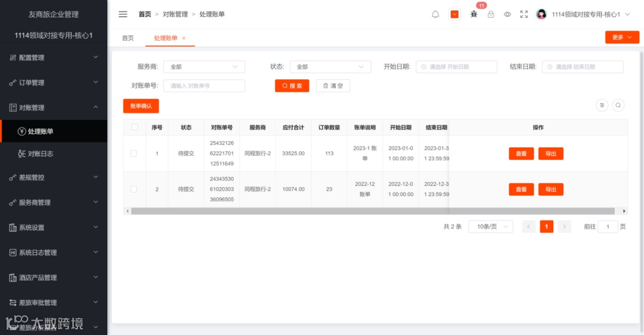644x335 pixels.
Task: Click the 订单管理 sidebar icon
Action: point(13,82)
